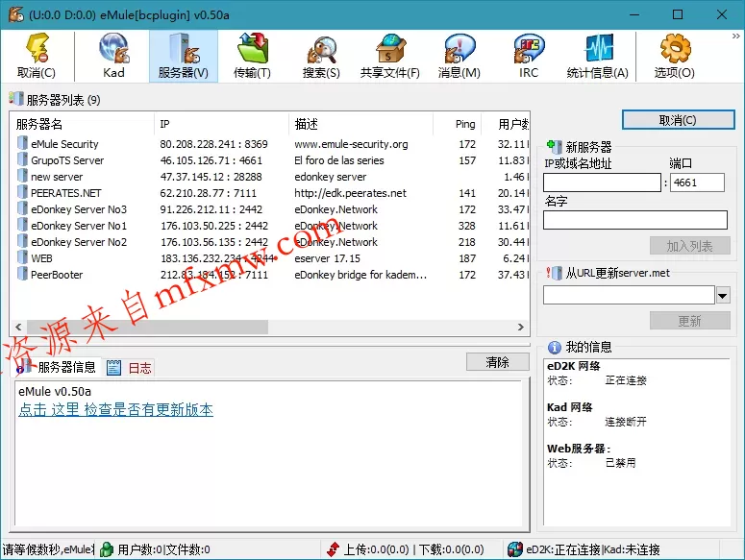Image resolution: width=745 pixels, height=560 pixels.
Task: Sort by the 用户数 column header
Action: (506, 124)
